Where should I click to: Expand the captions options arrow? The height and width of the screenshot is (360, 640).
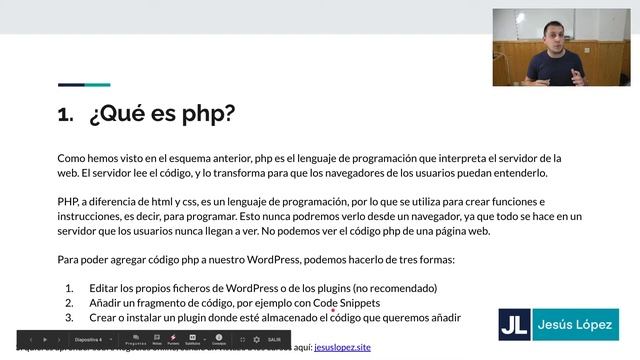204,340
